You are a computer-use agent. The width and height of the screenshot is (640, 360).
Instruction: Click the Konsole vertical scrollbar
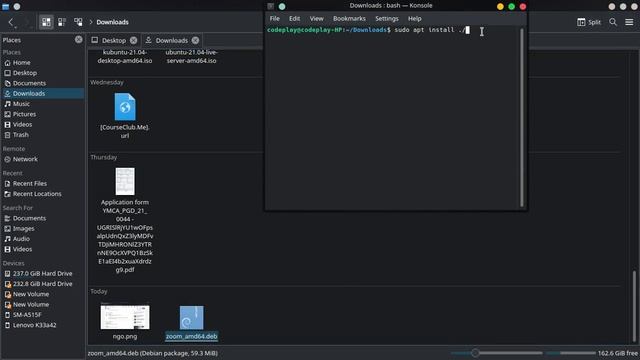[x=521, y=118]
